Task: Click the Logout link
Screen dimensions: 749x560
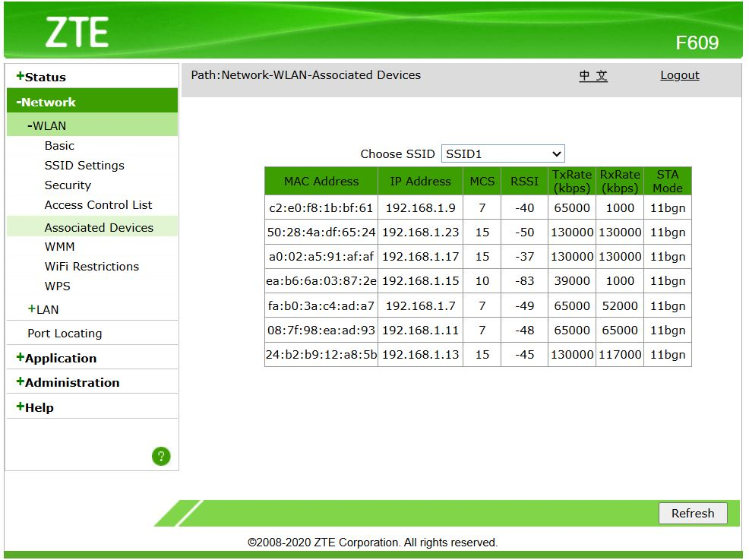Action: tap(679, 75)
